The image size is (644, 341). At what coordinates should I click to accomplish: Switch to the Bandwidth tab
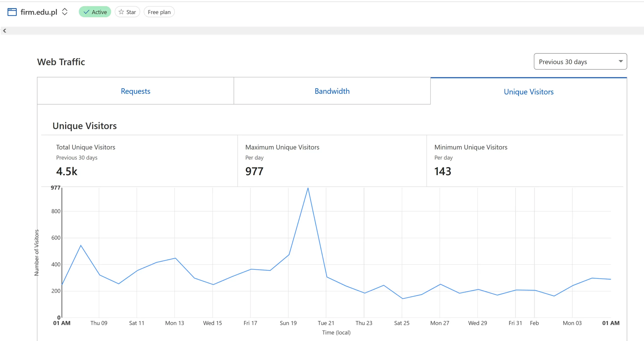(332, 91)
